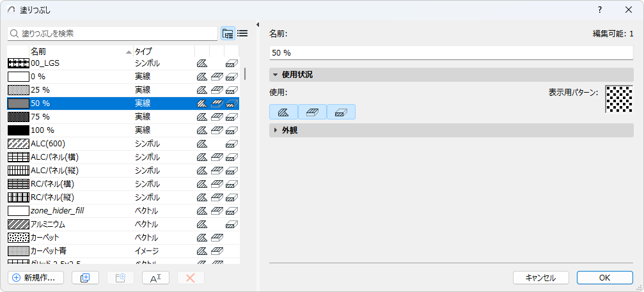Click the 名前 column header label
Screen dimensions: 644x292
38,52
